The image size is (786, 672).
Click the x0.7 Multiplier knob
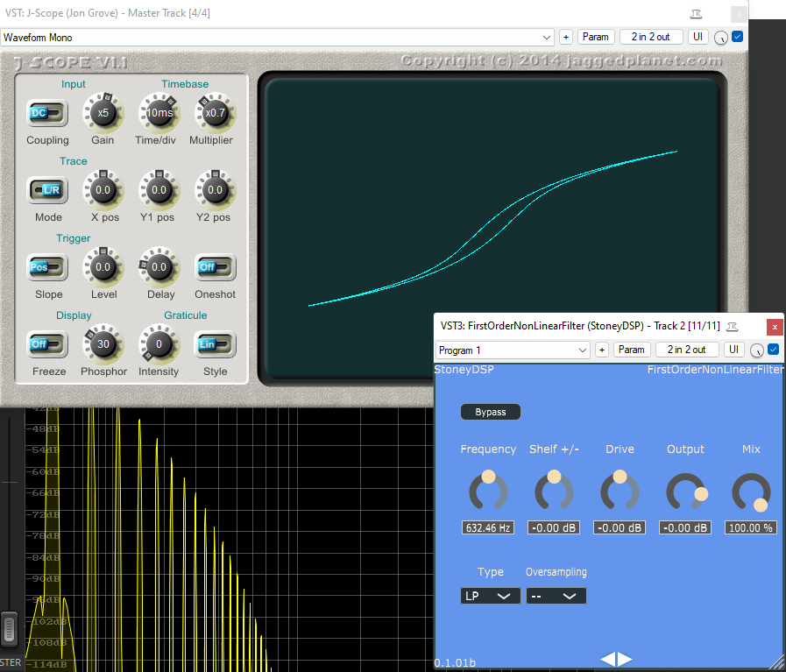215,113
